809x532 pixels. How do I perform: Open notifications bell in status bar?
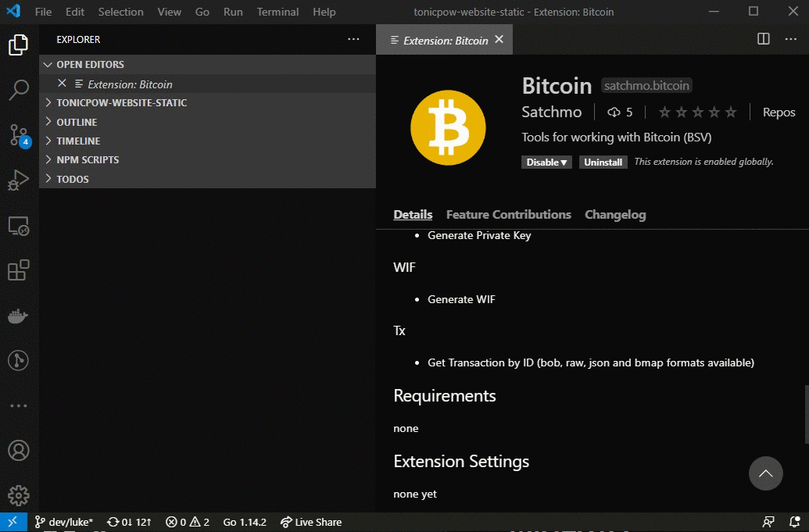point(795,522)
